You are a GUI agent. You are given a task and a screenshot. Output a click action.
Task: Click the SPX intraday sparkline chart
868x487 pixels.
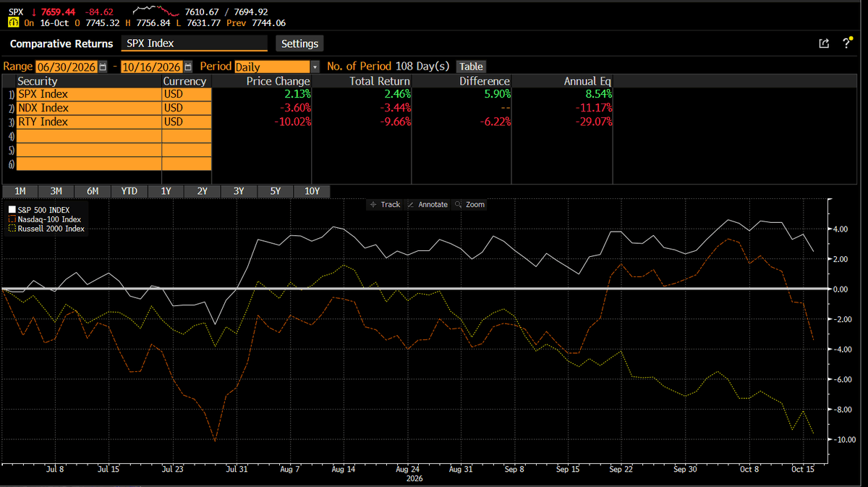[156, 11]
